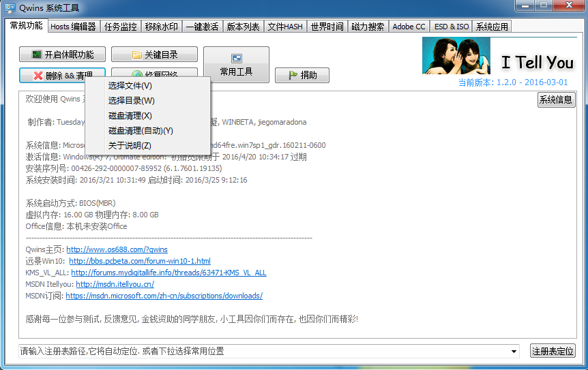Open the bbs.pcbeta.com forum-win10 link
This screenshot has width=588, height=370.
tap(140, 261)
